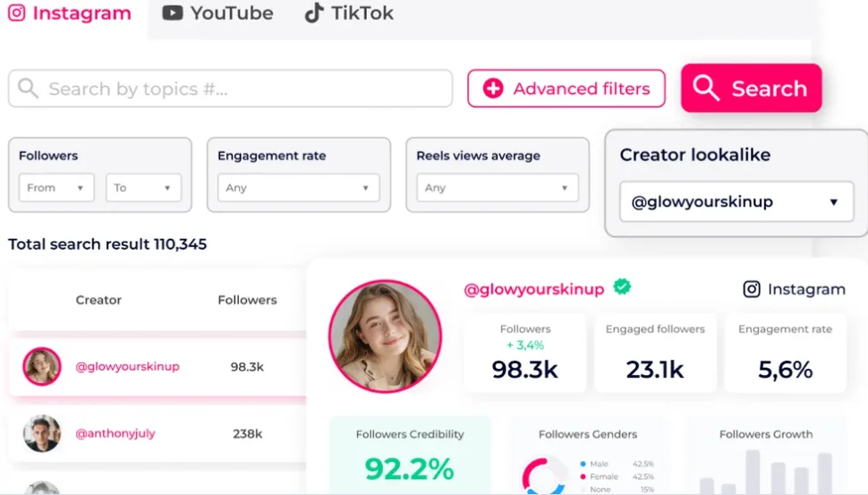868x495 pixels.
Task: Open the Creator lookalike @glowyourskinup dropdown
Action: [736, 201]
